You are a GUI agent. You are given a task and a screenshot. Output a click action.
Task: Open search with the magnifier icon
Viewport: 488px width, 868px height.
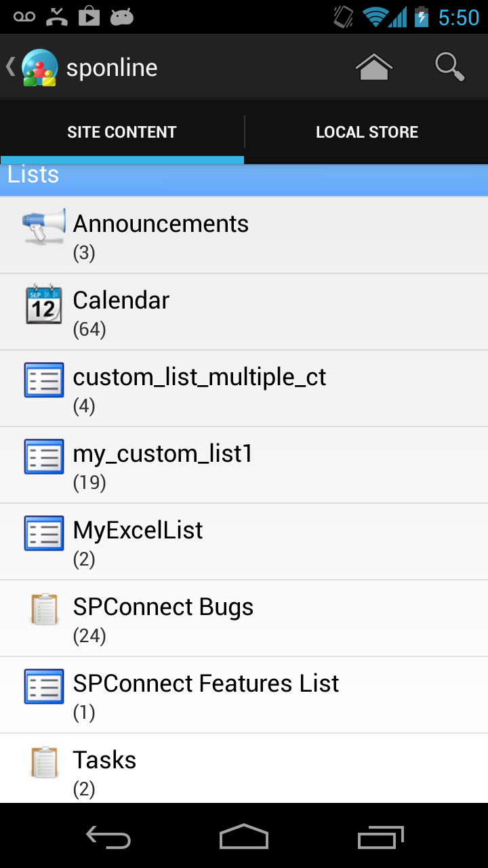(449, 66)
